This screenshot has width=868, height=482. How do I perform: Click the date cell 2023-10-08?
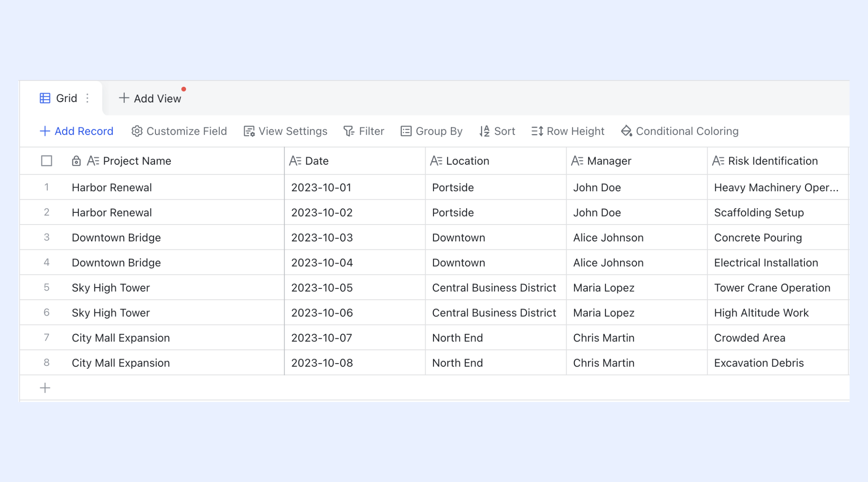point(355,363)
